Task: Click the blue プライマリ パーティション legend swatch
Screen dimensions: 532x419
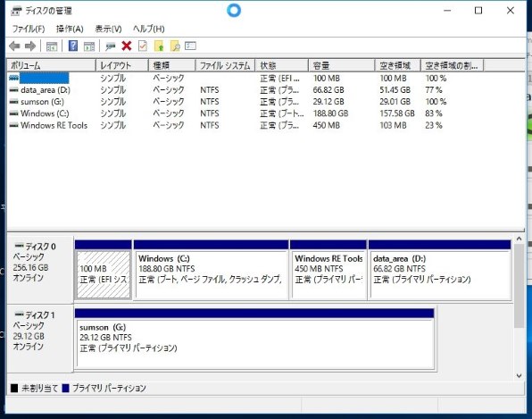Action: click(x=65, y=388)
